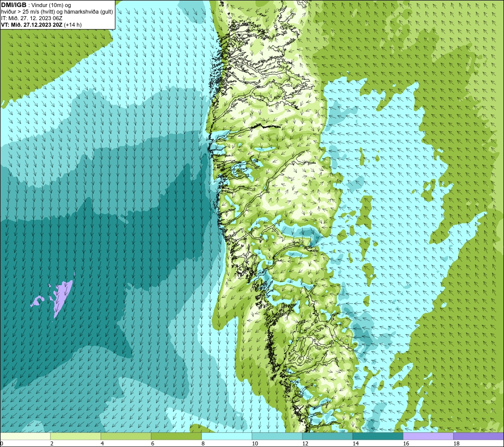504x447 pixels.
Task: Click the legend tick label '10'
Action: pyautogui.click(x=255, y=443)
